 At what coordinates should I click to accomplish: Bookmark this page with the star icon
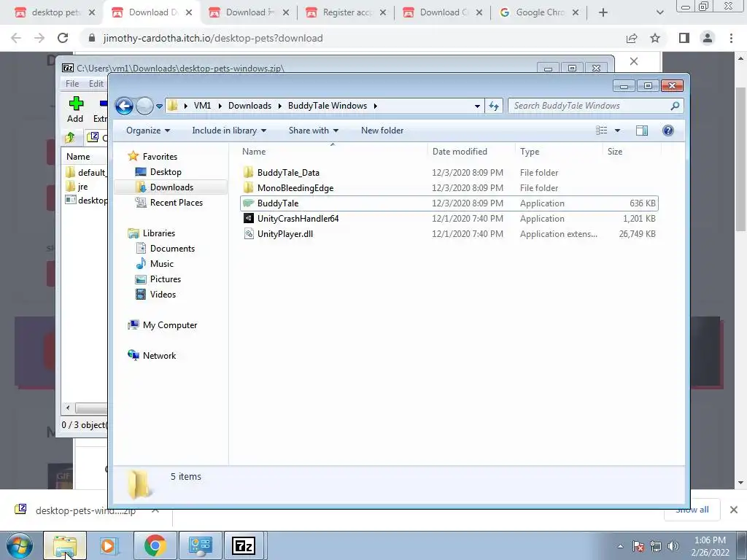point(655,38)
